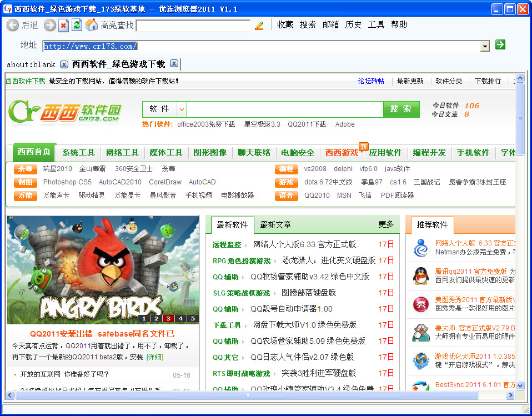532x416 pixels.
Task: Click the vertical scrollbar down arrow
Action: 520,385
